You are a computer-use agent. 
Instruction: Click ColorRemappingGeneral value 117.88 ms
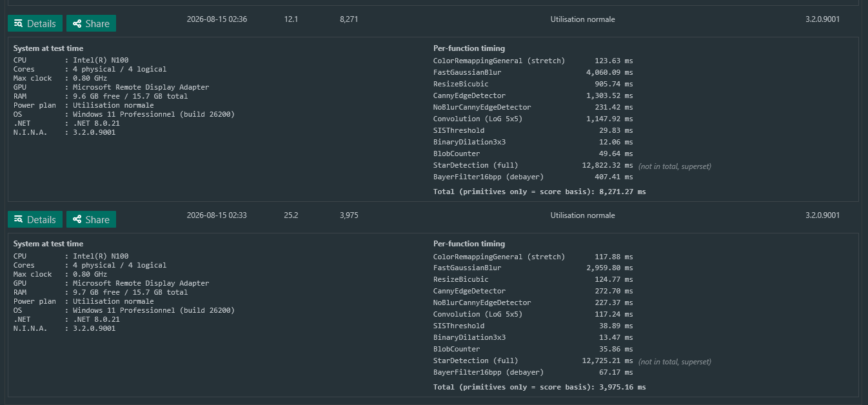tap(614, 256)
